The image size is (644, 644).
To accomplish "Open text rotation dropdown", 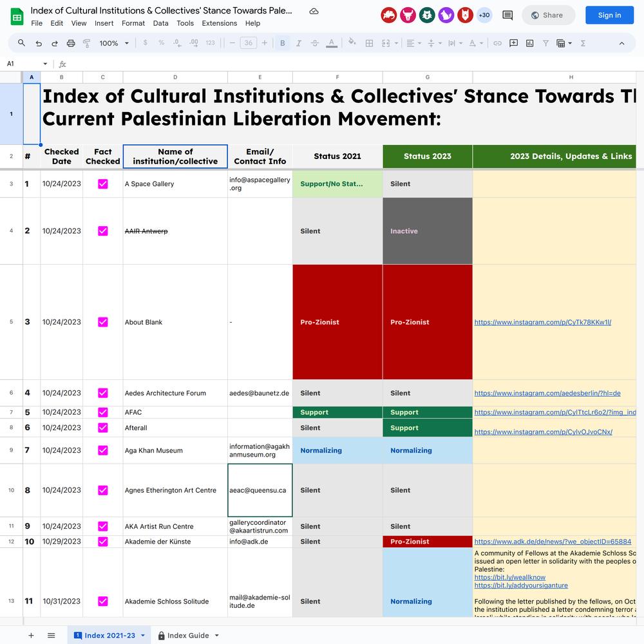I will click(476, 43).
